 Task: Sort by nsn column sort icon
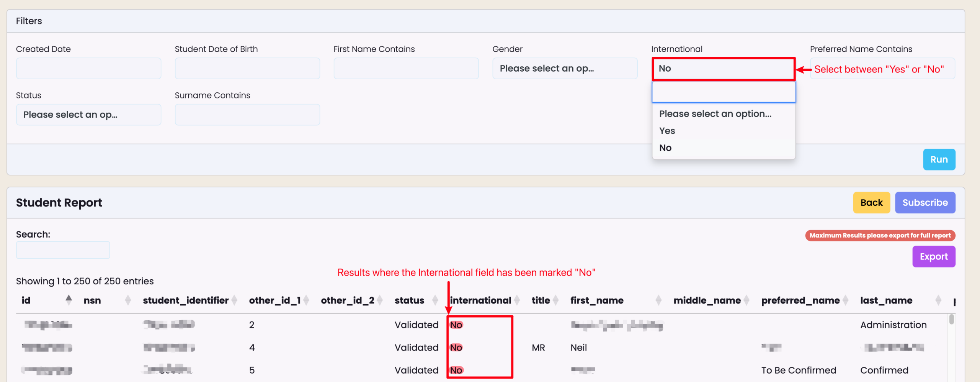pyautogui.click(x=128, y=300)
